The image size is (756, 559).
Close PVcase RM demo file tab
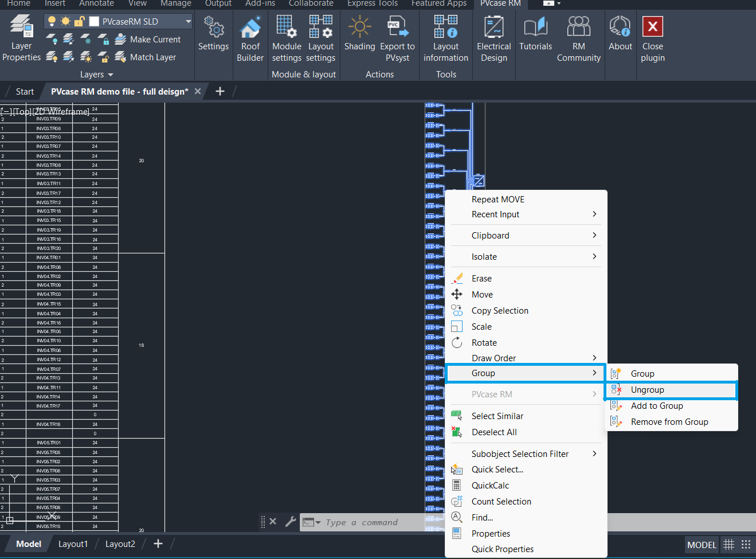[198, 91]
